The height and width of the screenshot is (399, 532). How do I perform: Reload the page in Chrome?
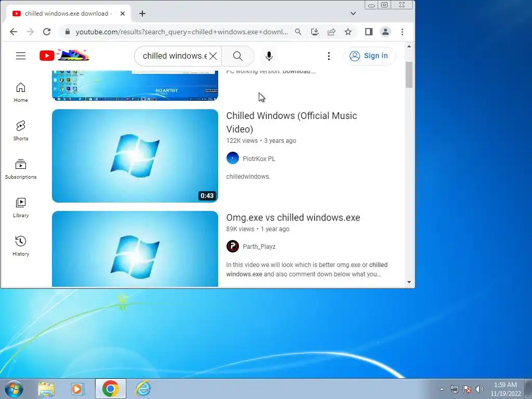47,32
